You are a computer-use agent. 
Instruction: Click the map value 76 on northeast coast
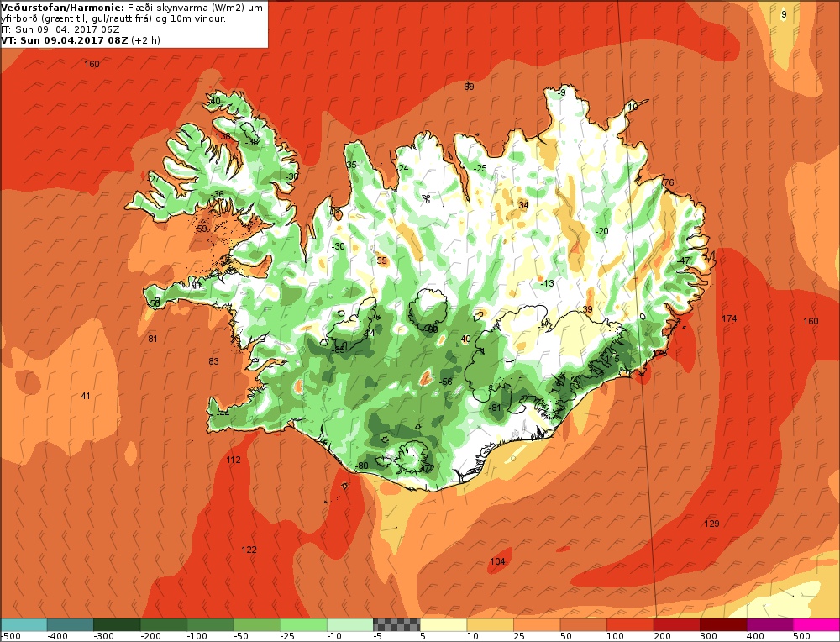(669, 182)
